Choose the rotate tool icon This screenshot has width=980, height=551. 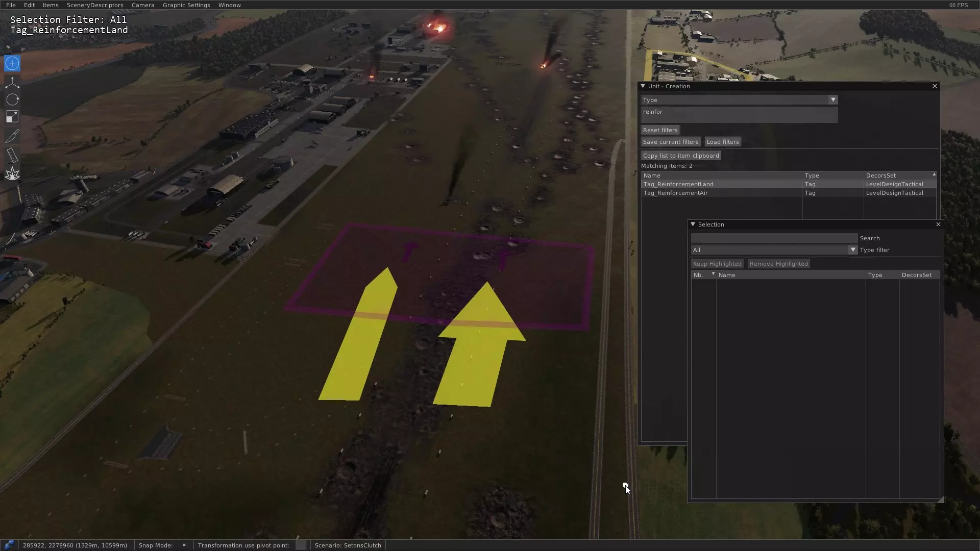12,99
